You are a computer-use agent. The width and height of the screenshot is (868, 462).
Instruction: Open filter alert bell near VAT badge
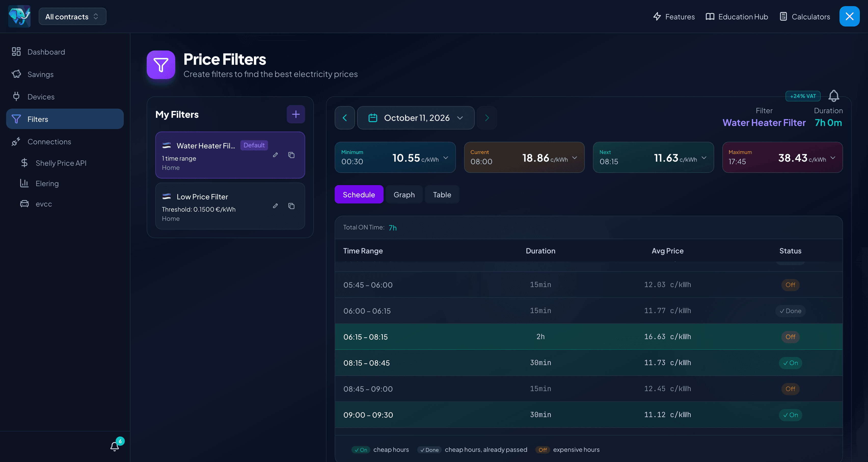tap(833, 96)
